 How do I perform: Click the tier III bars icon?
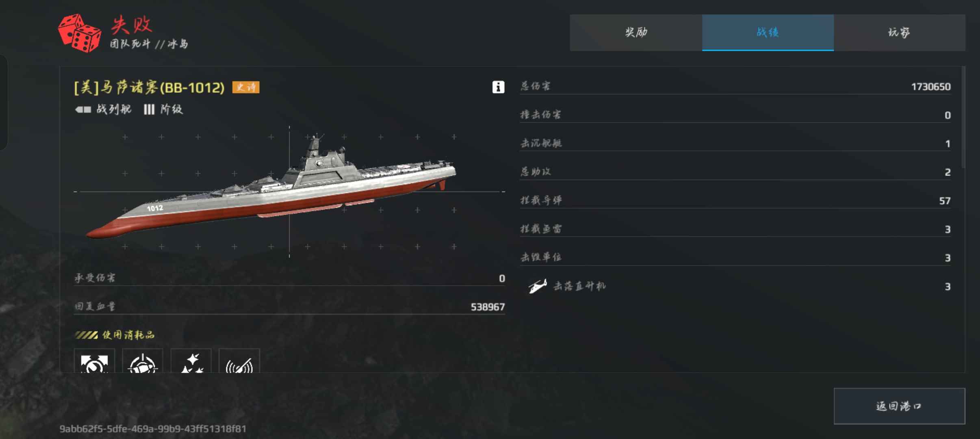tap(149, 109)
